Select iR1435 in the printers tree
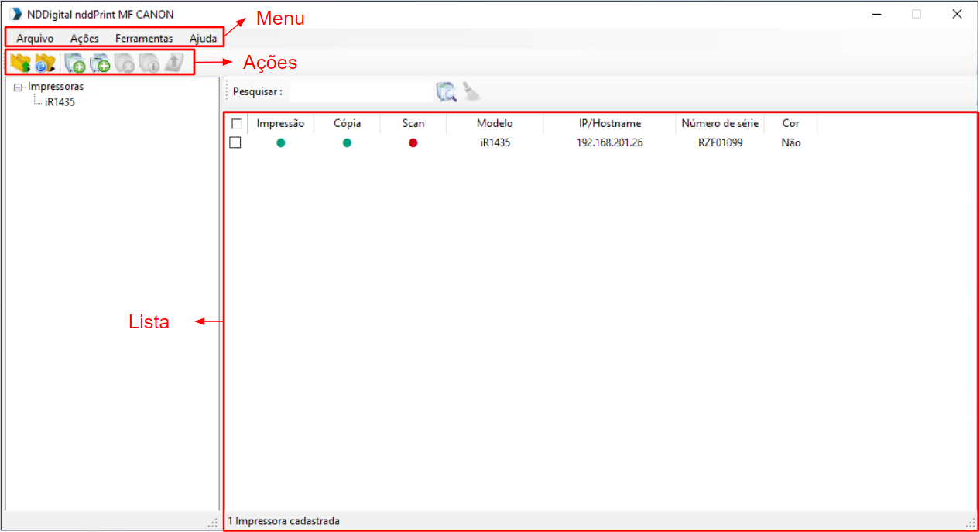Image resolution: width=980 pixels, height=532 pixels. (x=60, y=101)
